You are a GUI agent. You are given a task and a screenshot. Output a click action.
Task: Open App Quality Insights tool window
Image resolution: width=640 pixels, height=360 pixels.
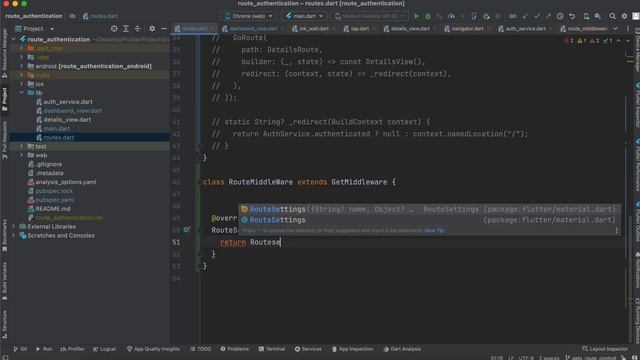153,349
